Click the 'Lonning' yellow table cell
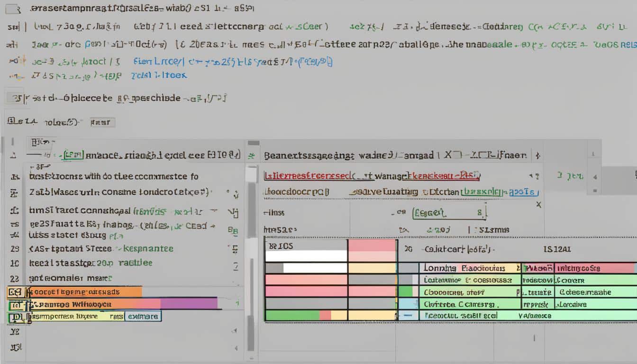This screenshot has width=637, height=364. [469, 268]
